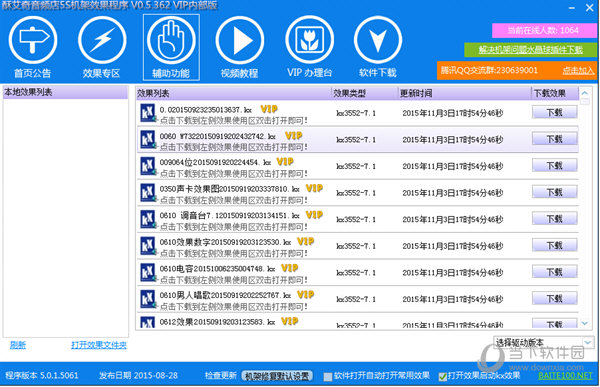Click VIP badge on 0610男人唱歌 row
This screenshot has width=600, height=387.
tap(305, 294)
